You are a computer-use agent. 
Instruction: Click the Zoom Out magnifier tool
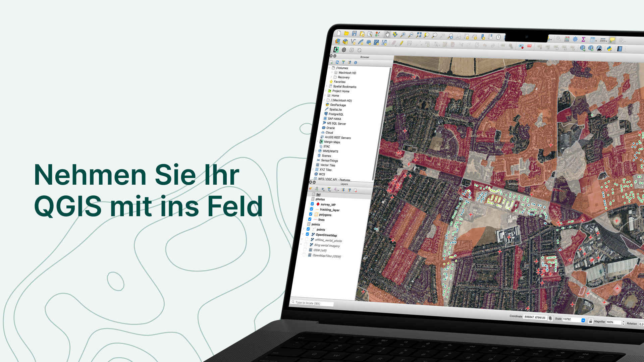[x=411, y=35]
